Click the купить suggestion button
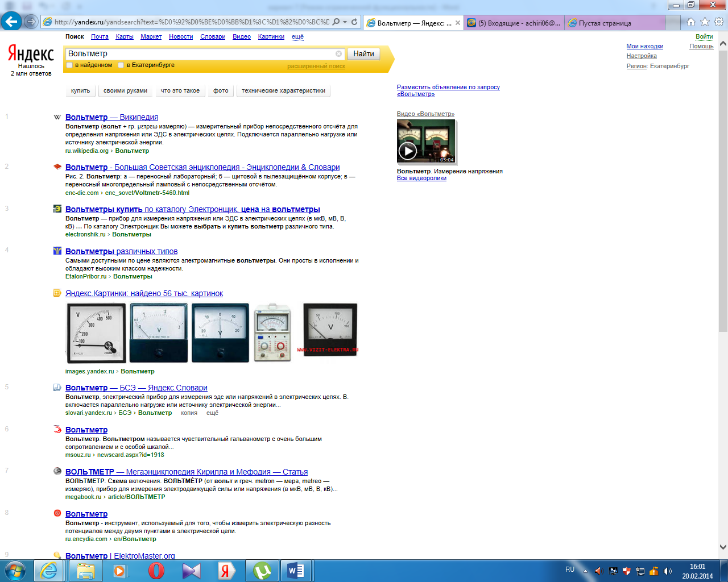Screen dimensions: 728x582 coord(81,91)
